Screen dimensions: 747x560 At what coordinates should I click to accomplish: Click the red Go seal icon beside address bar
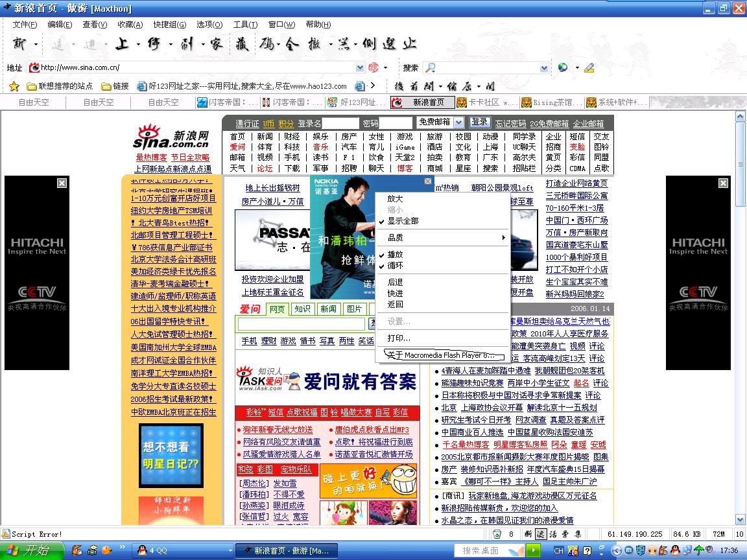point(373,67)
